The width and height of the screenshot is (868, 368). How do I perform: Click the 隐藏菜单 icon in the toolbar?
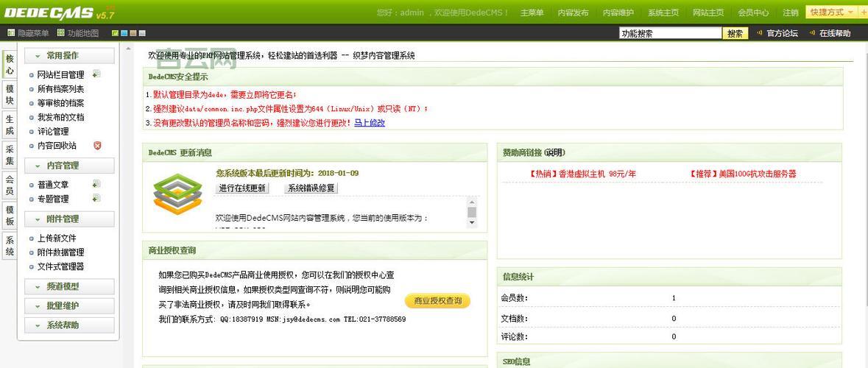coord(11,33)
